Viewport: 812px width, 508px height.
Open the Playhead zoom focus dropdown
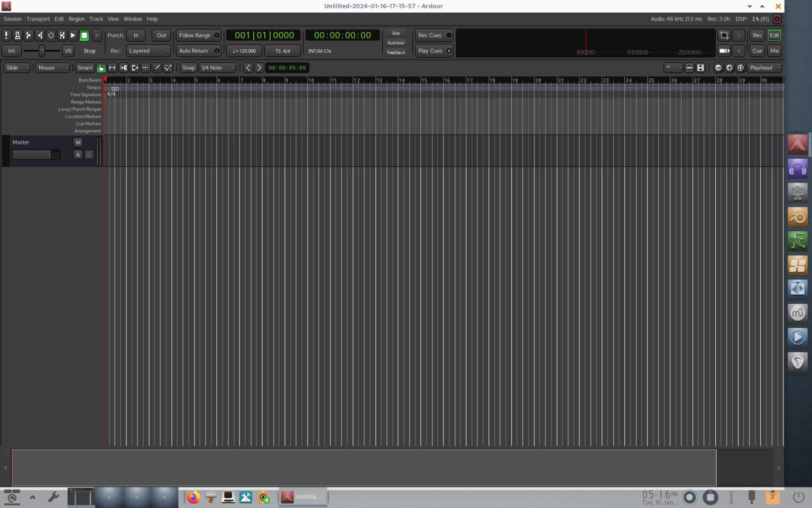(x=763, y=68)
